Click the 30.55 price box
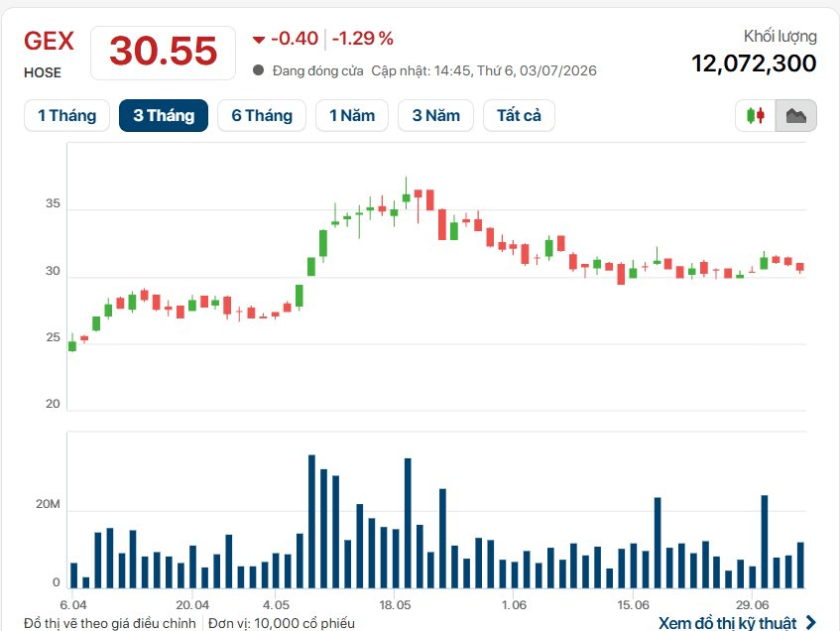Viewport: 840px width, 631px height. pos(163,53)
